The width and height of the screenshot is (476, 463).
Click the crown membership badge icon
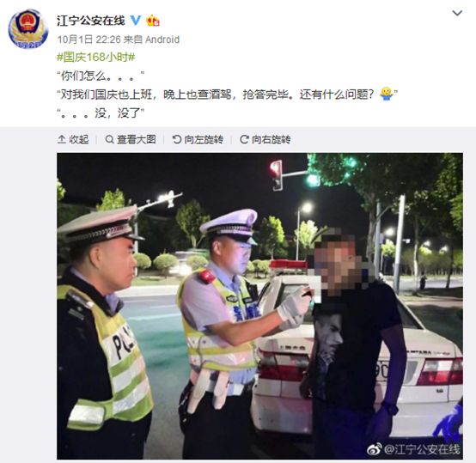point(153,21)
